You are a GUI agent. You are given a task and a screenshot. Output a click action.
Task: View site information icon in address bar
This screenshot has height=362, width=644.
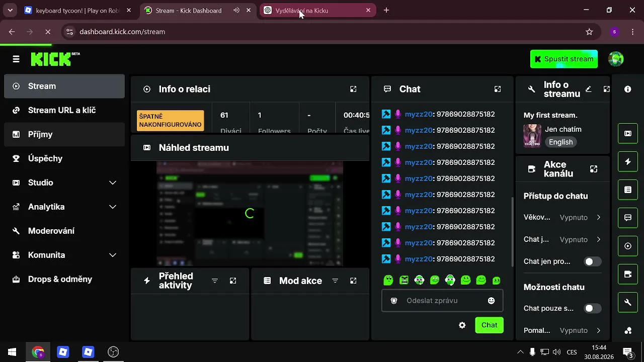tap(70, 32)
